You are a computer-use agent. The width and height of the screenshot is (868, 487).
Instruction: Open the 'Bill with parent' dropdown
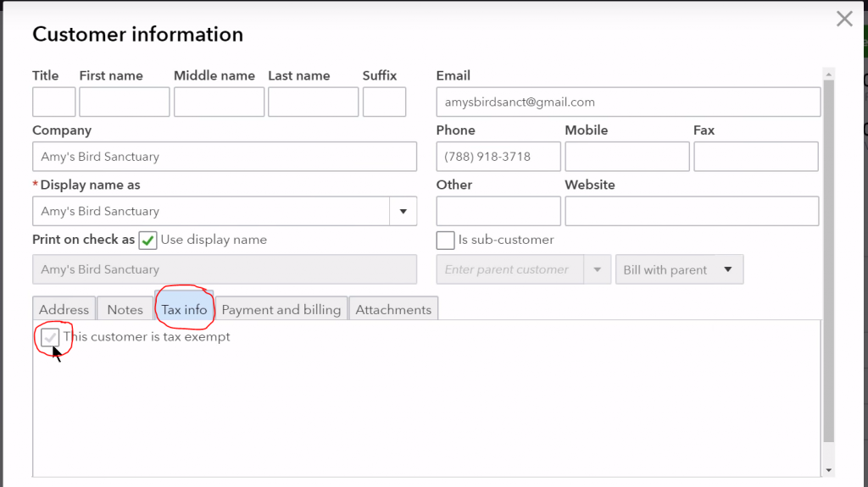679,269
